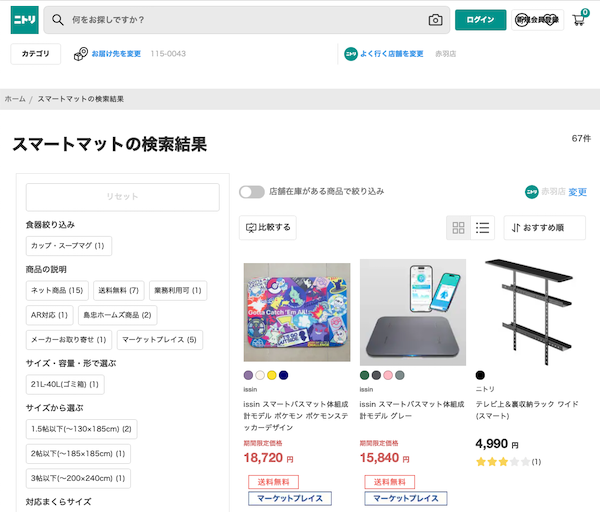Screen dimensions: 600x512
Task: Click postal code 115-0043
Action: (x=168, y=54)
